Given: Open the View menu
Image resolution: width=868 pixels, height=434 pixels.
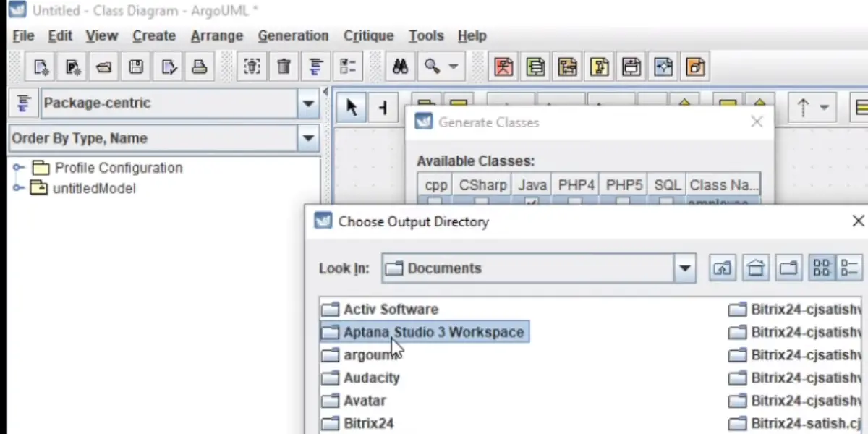Looking at the screenshot, I should [102, 35].
